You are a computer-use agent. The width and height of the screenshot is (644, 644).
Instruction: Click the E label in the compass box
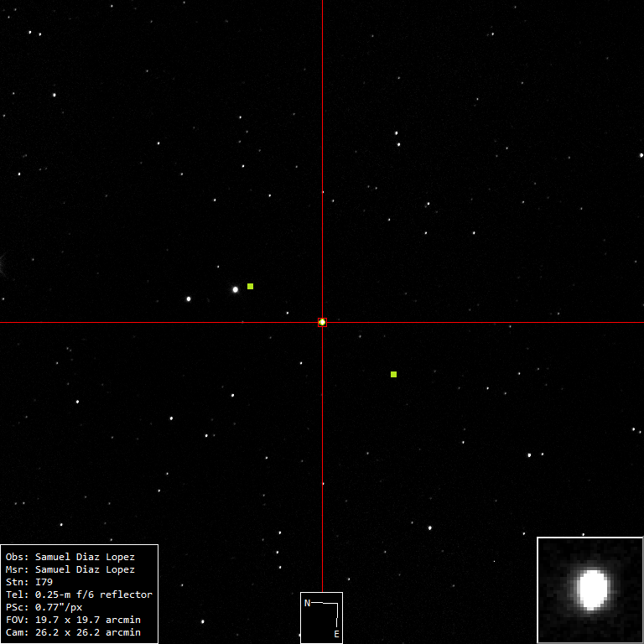click(x=336, y=634)
